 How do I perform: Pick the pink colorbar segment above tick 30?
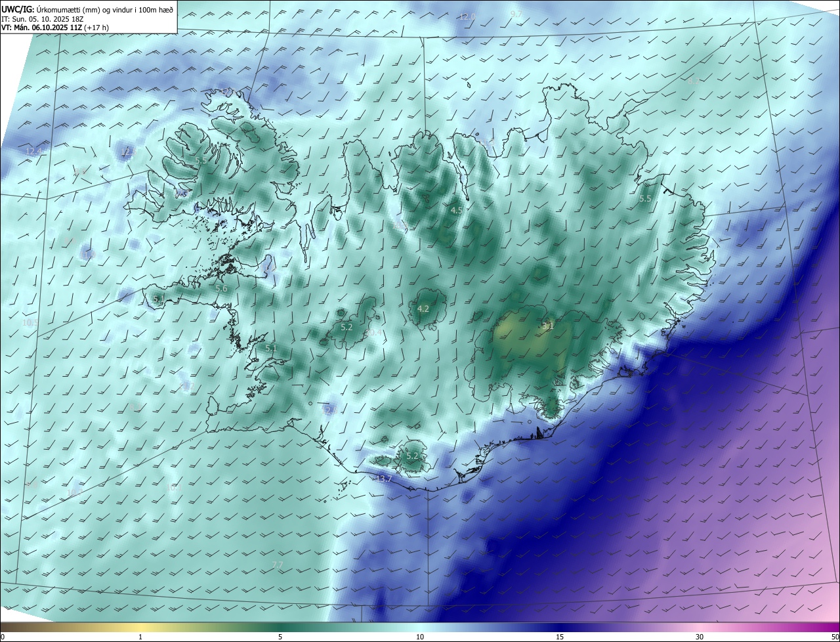[700, 627]
